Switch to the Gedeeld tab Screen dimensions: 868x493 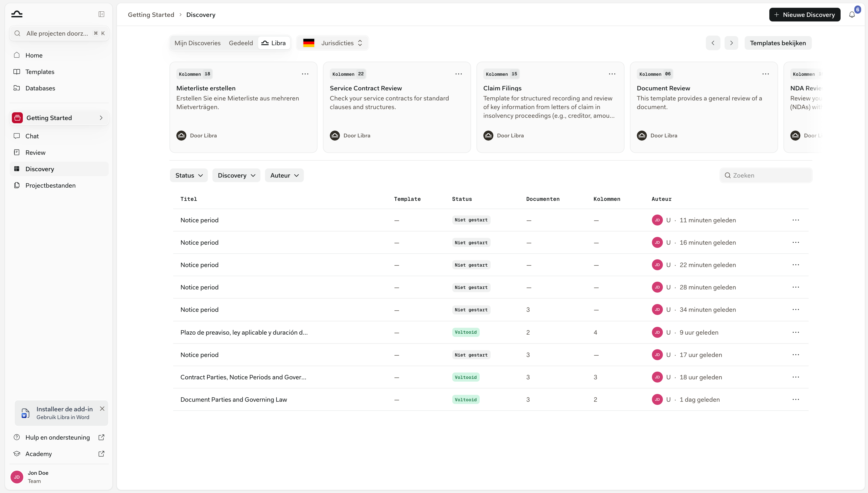(241, 43)
